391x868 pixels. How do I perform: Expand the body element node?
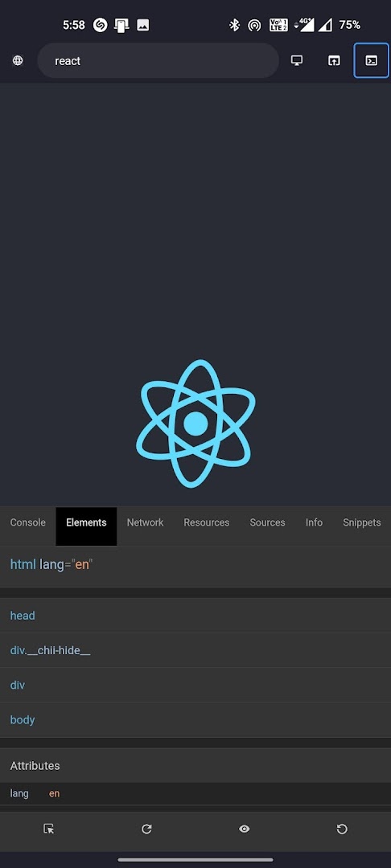pos(195,719)
